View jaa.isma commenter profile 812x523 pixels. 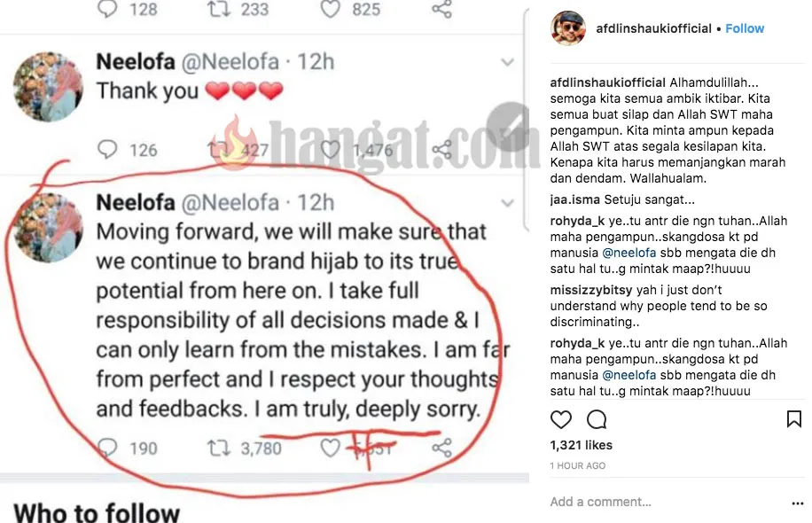(x=575, y=199)
